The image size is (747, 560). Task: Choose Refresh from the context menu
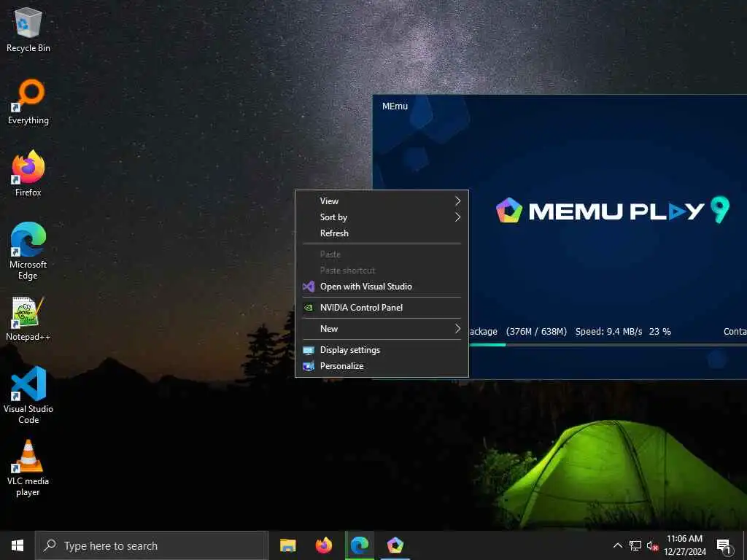[382, 233]
